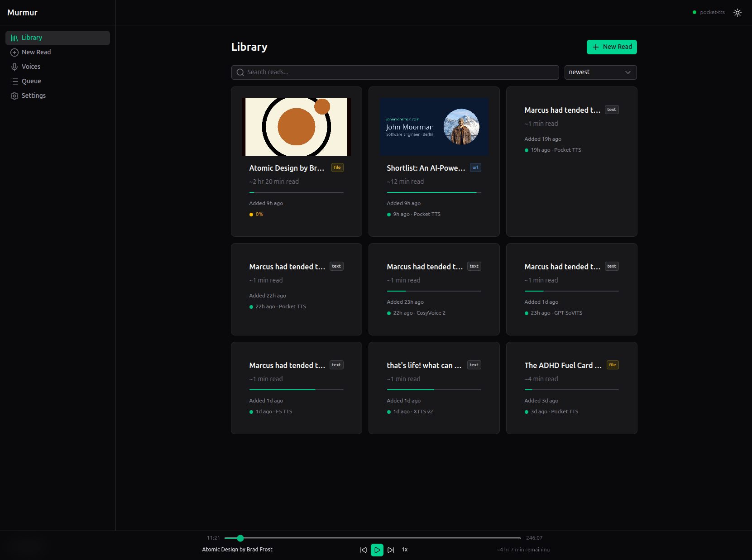Open the Atomic Design cover thumbnail
Image resolution: width=752 pixels, height=560 pixels.
pos(297,127)
